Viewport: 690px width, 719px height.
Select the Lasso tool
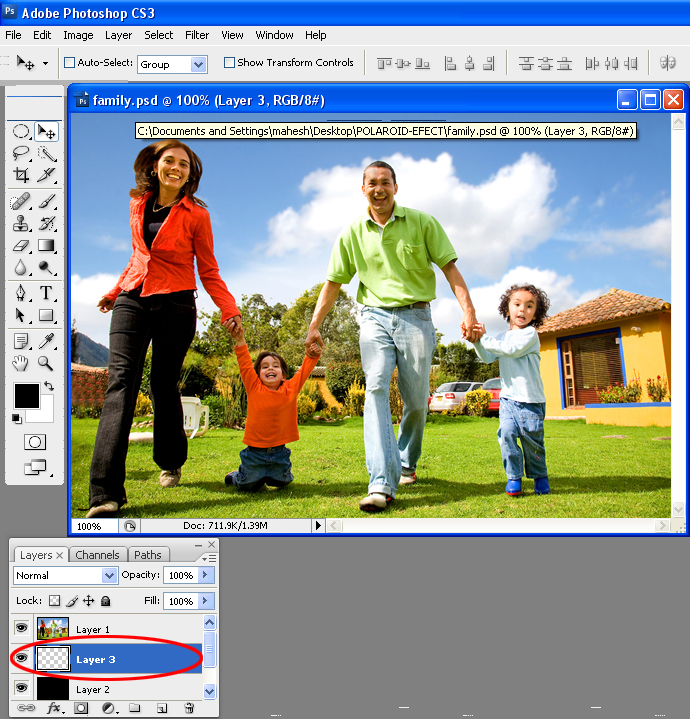click(x=21, y=153)
